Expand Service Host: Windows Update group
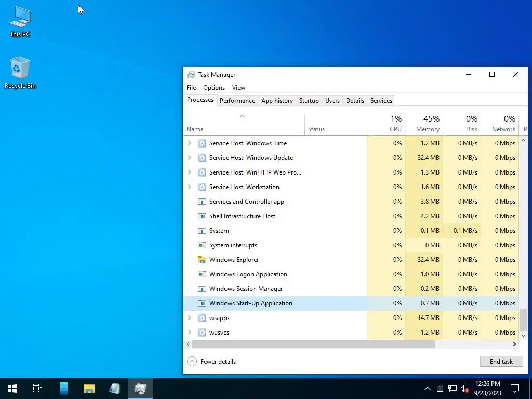This screenshot has height=399, width=532. (x=189, y=158)
